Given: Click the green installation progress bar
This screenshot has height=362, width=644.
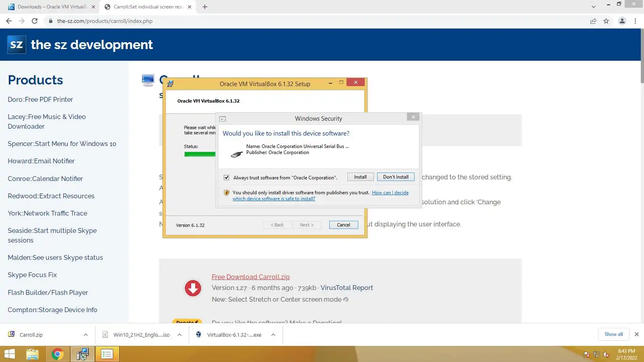Looking at the screenshot, I should pos(200,154).
